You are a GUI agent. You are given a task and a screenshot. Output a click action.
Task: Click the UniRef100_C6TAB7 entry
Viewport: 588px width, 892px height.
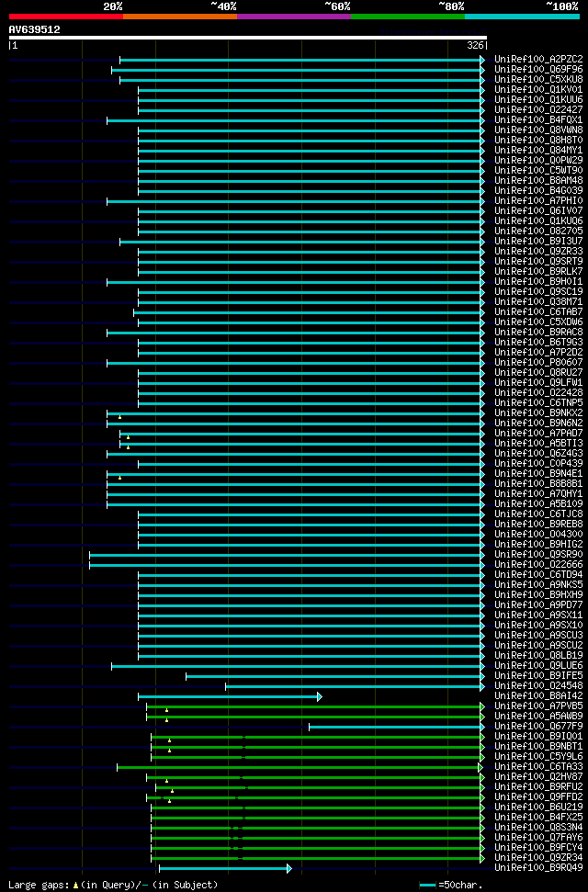538,311
